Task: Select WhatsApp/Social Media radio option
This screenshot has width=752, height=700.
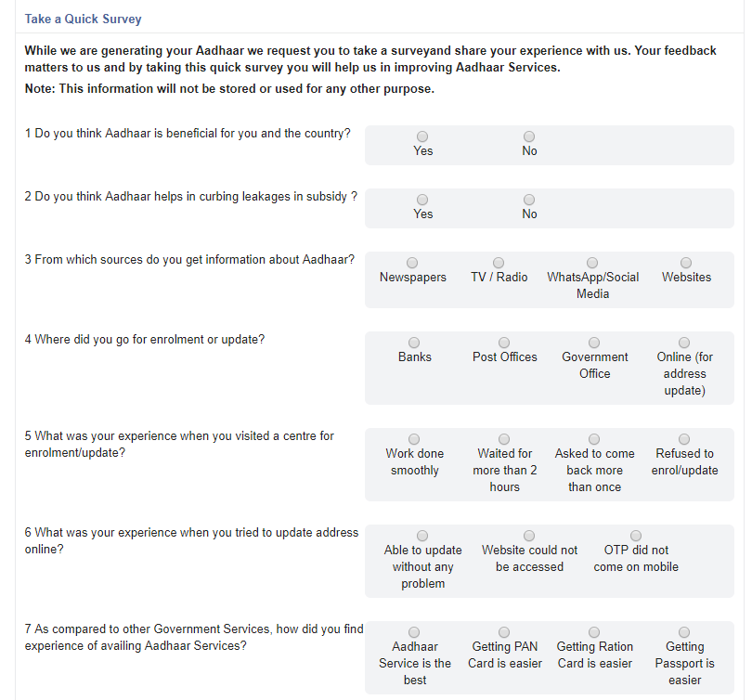Action: (x=592, y=263)
